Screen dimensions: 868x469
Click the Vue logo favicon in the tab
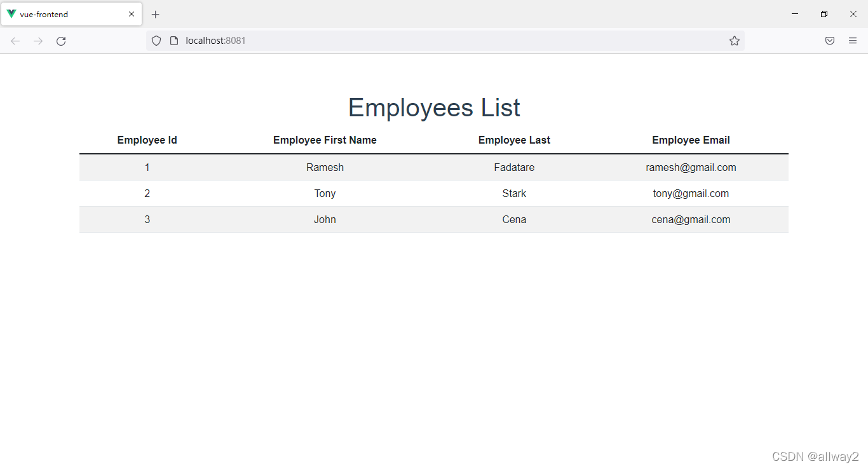point(11,14)
